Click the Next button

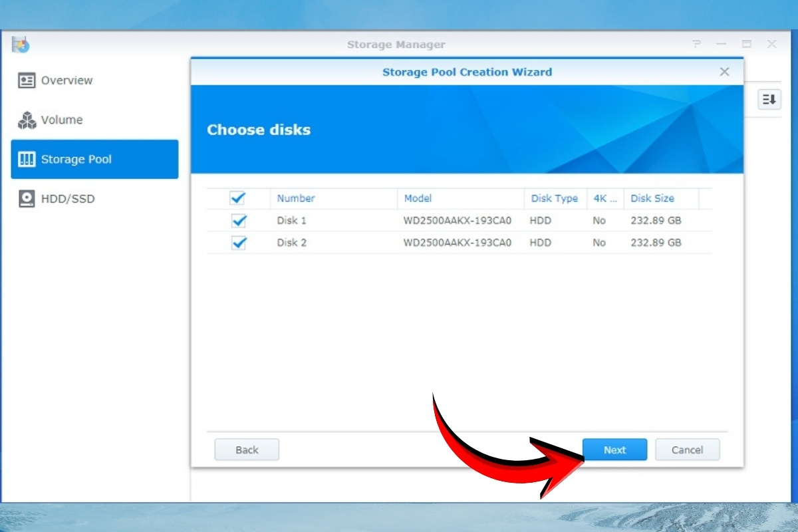click(615, 450)
